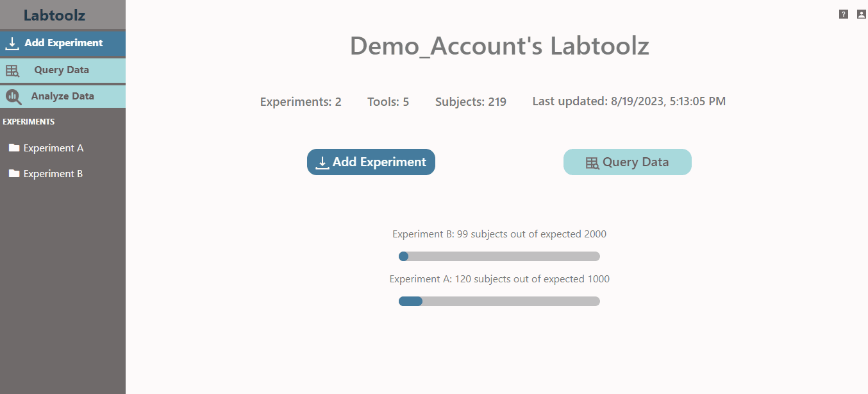This screenshot has width=868, height=394.
Task: Click the Labtoolz logo title in sidebar
Action: (54, 15)
